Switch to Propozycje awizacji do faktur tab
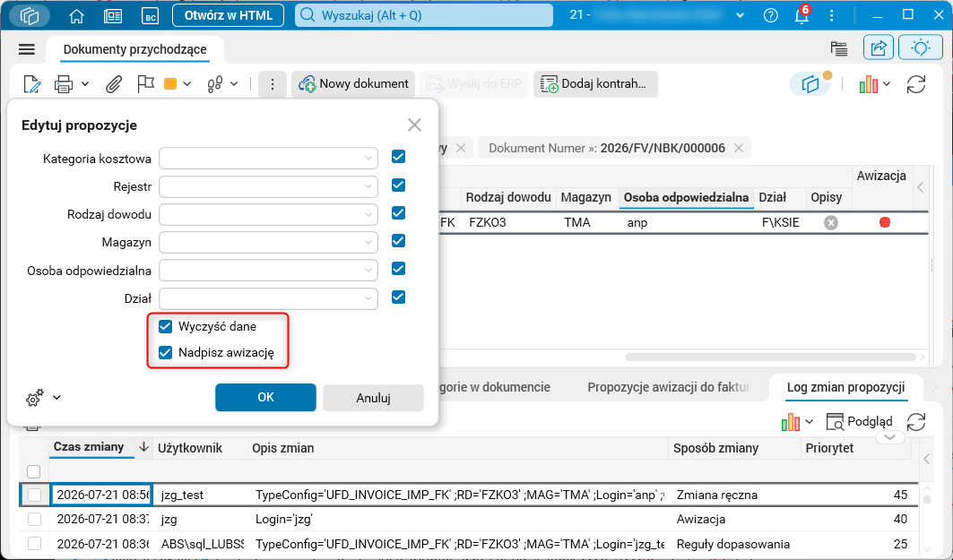The image size is (953, 560). [x=669, y=387]
